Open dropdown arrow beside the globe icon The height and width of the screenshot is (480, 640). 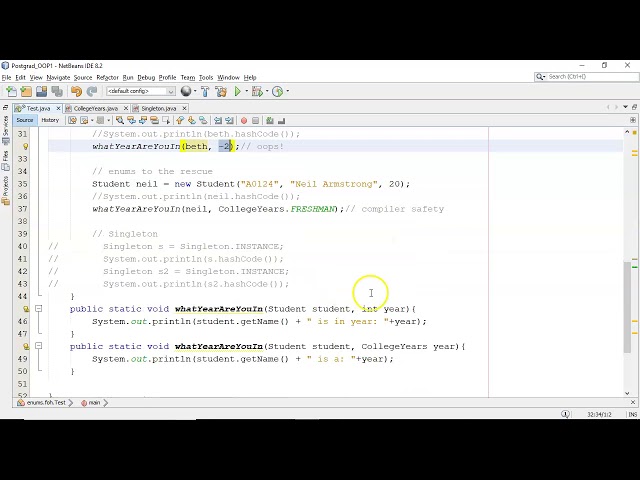click(x=195, y=91)
